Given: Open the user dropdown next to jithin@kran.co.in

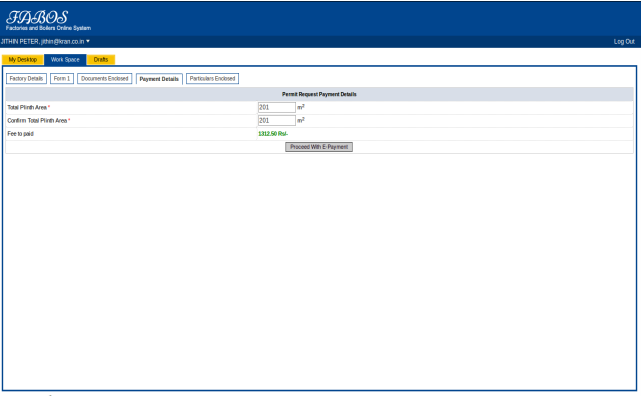Looking at the screenshot, I should click(x=88, y=41).
